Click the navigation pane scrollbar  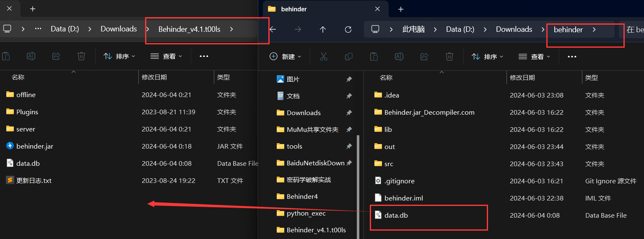pyautogui.click(x=358, y=186)
